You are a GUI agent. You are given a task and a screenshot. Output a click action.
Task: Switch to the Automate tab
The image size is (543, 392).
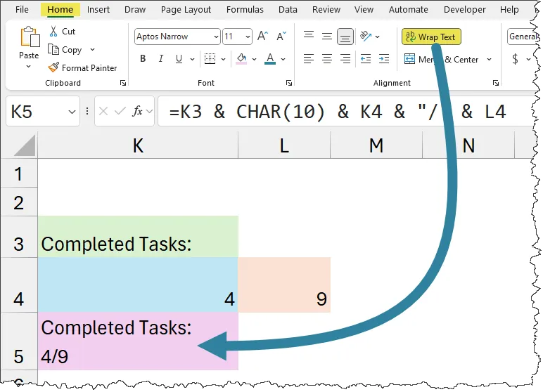(408, 9)
